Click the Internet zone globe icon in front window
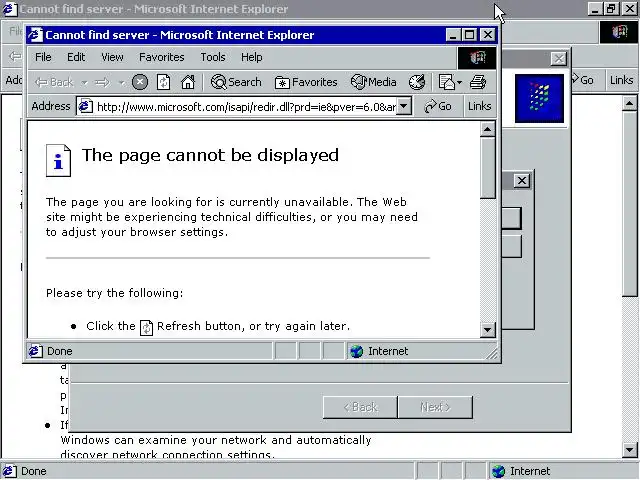 [x=356, y=351]
